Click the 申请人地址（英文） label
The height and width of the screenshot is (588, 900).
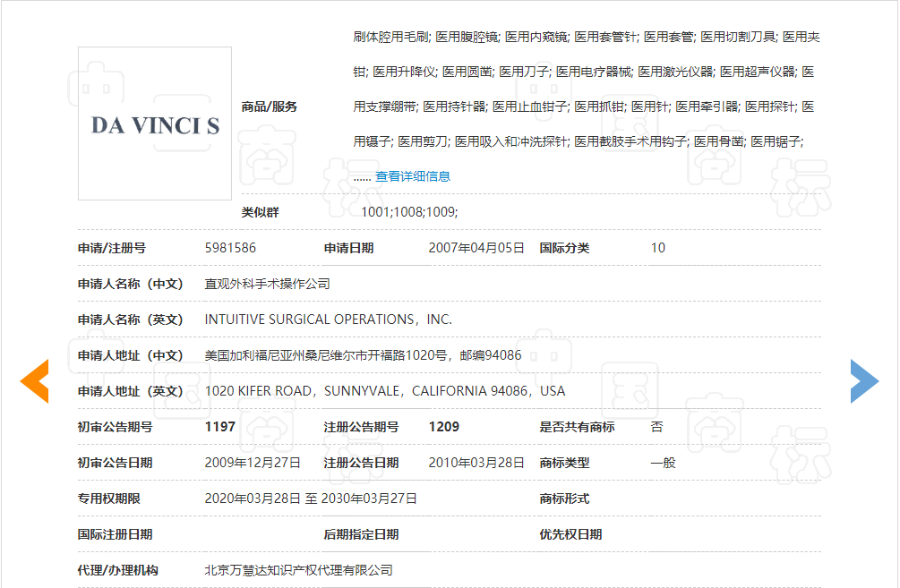[130, 391]
